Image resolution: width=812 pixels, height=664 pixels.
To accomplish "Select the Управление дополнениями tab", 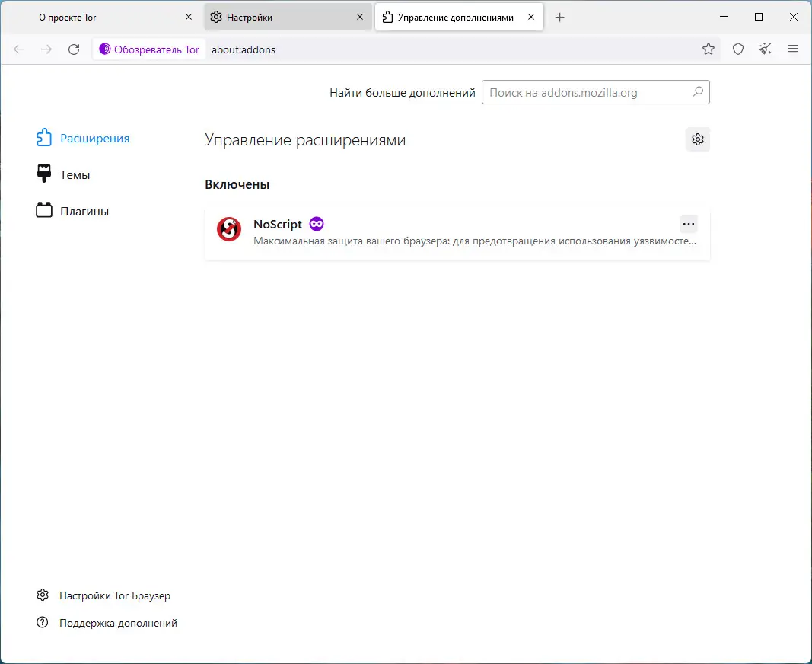I will pyautogui.click(x=459, y=17).
